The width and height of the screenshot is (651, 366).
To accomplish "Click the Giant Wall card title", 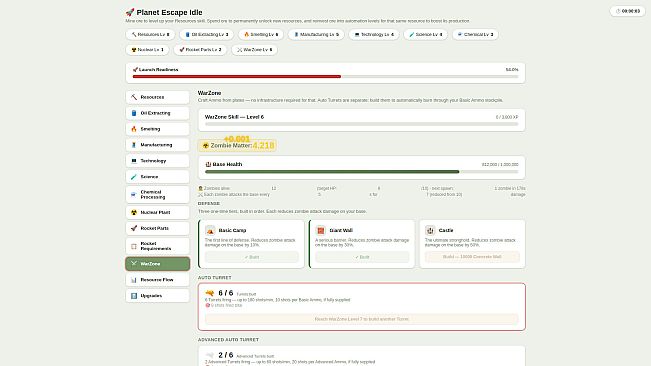I will click(x=341, y=230).
